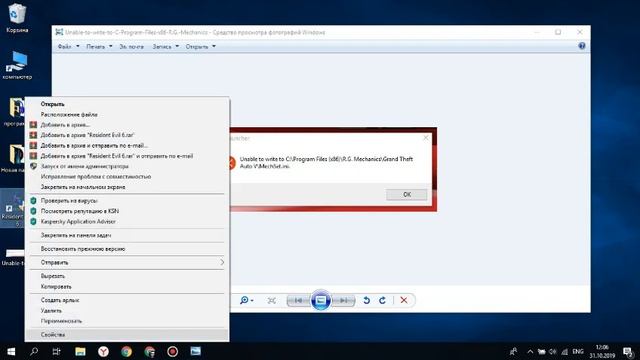
Task: Open the taskbar clock and date
Action: [x=602, y=351]
